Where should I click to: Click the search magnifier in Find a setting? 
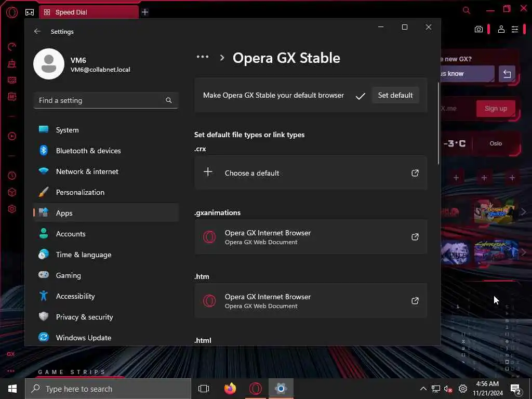coord(169,100)
